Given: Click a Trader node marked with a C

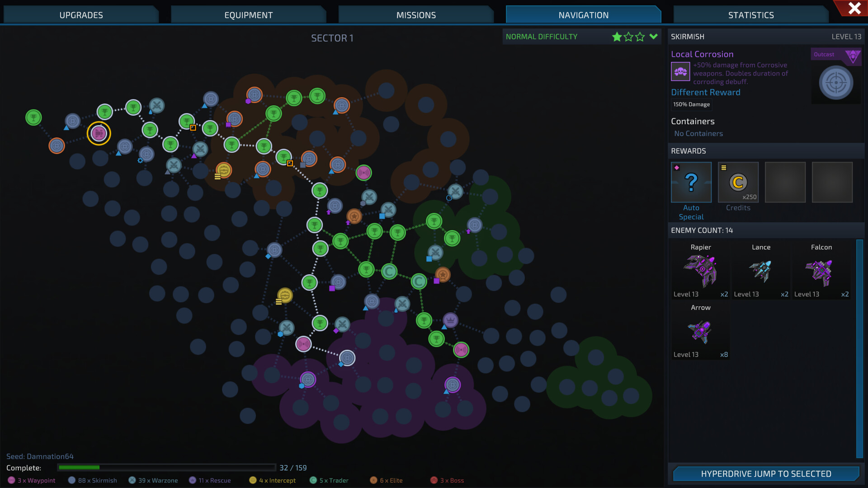Looking at the screenshot, I should click(389, 272).
